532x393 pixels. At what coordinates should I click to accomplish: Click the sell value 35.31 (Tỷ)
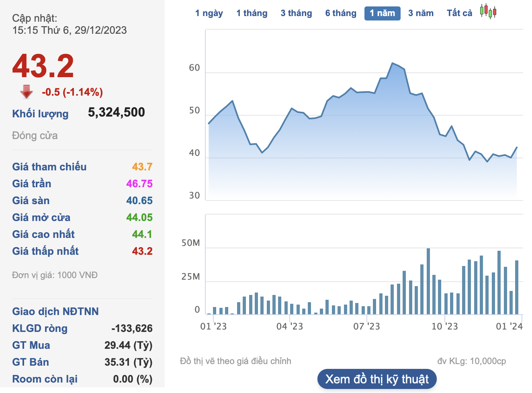(x=129, y=362)
